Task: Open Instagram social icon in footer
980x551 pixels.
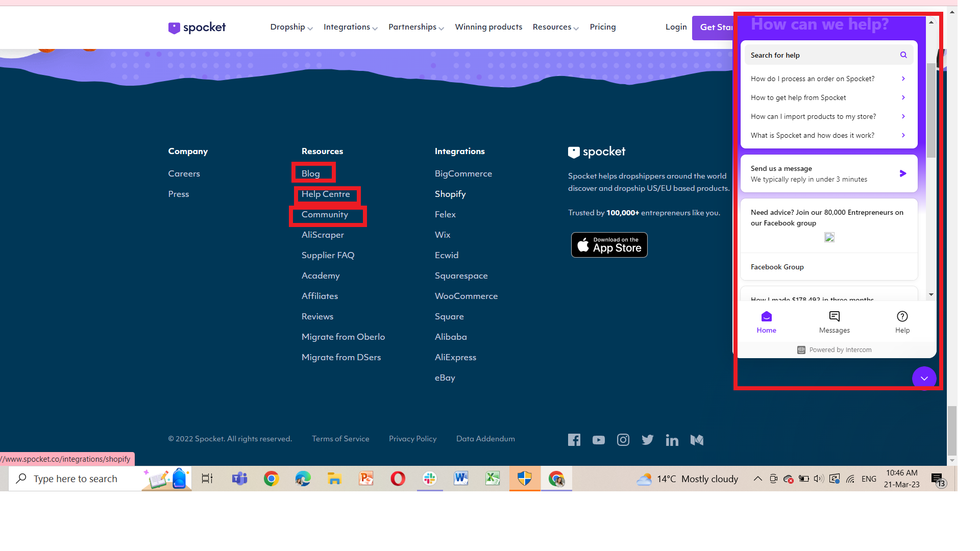Action: (623, 440)
